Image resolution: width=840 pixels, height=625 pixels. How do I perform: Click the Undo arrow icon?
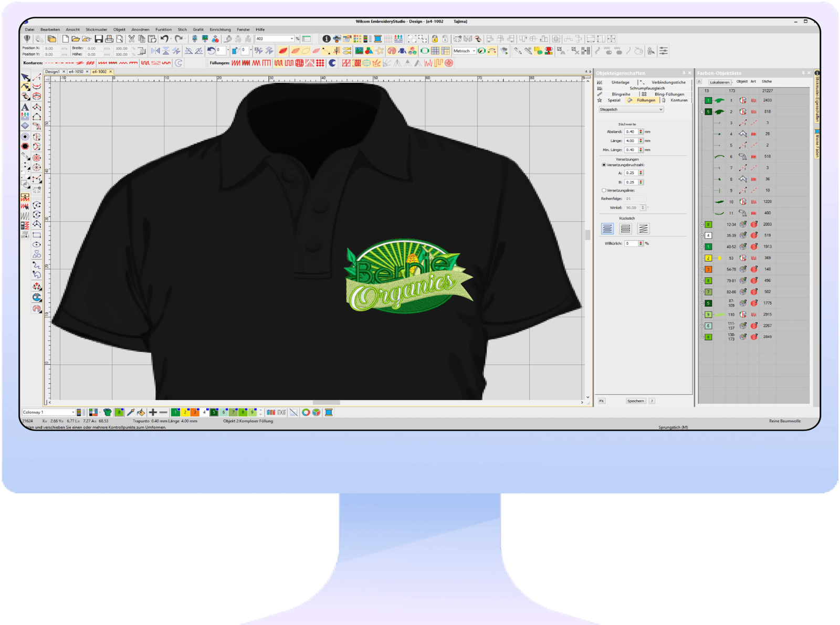coord(164,39)
